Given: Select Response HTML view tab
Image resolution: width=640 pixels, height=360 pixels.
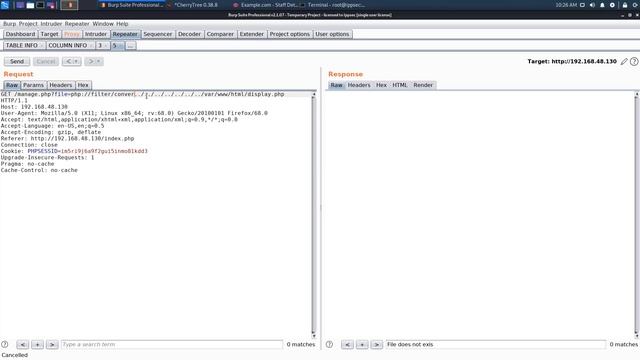Looking at the screenshot, I should [400, 85].
